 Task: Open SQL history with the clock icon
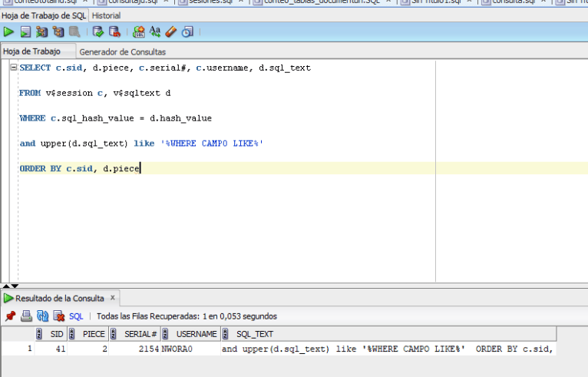187,32
